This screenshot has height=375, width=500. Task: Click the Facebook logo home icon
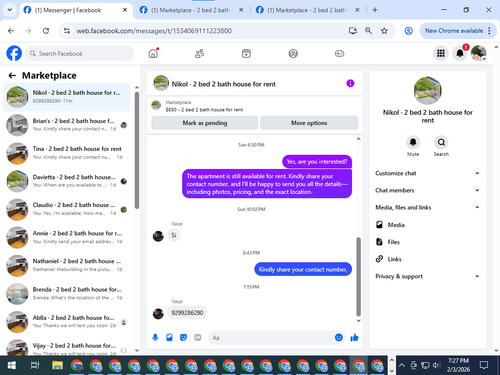pyautogui.click(x=14, y=53)
